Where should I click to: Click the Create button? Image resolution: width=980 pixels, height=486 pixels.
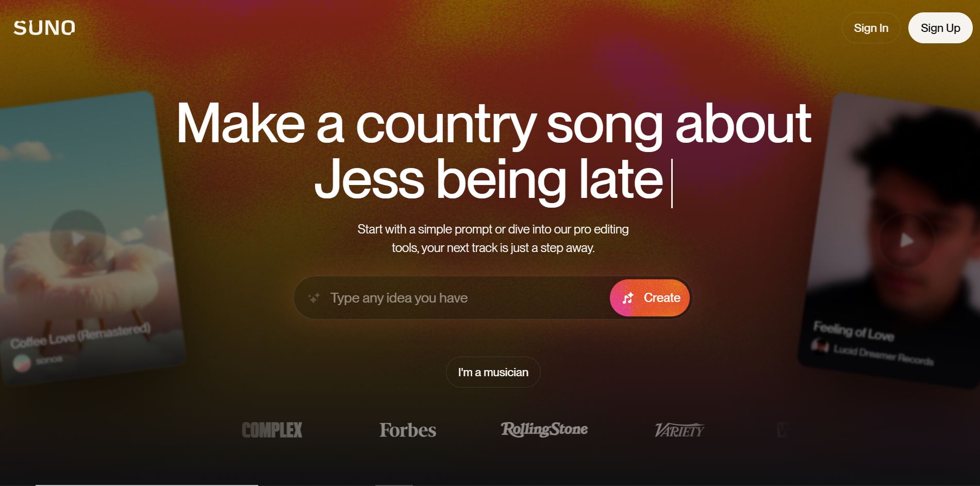[x=650, y=298]
